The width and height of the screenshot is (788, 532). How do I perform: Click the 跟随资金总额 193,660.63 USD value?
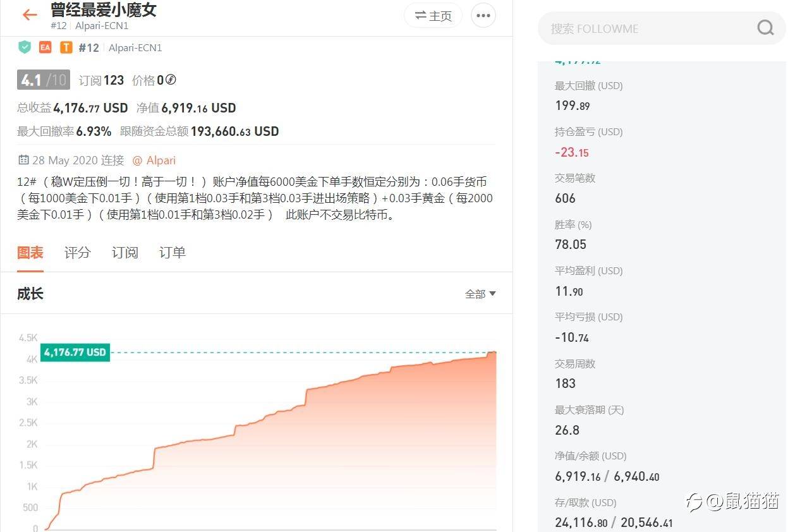pos(199,131)
